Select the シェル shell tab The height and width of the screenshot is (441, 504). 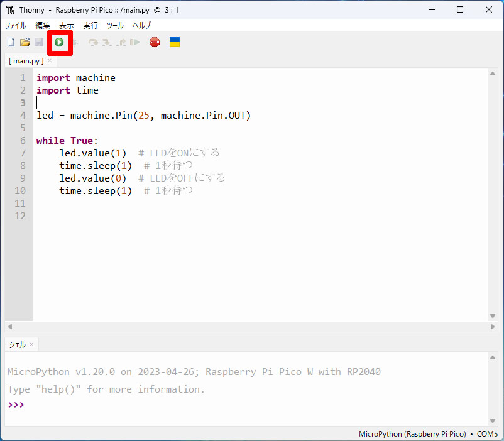click(x=17, y=345)
